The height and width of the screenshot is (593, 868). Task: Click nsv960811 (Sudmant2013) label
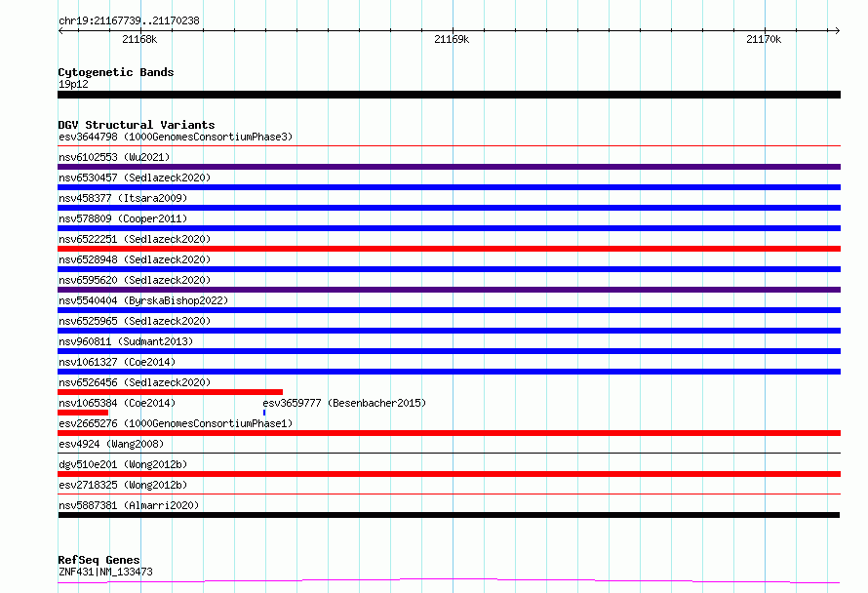click(x=126, y=341)
